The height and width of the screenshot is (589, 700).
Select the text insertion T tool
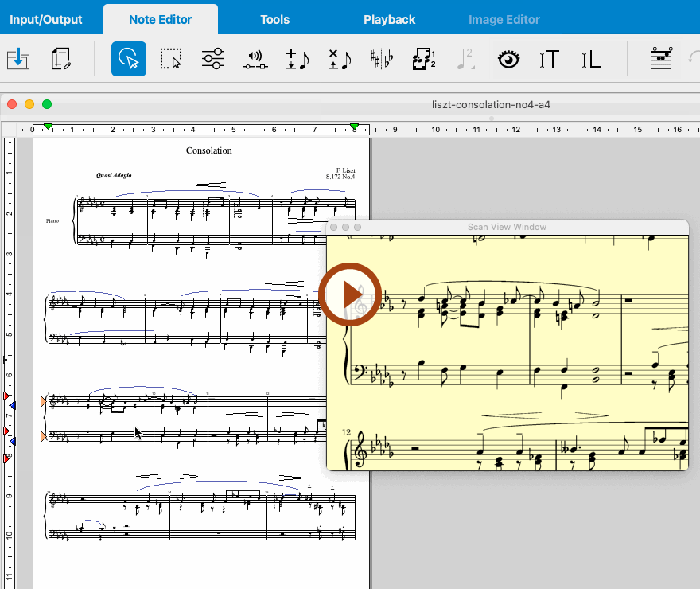point(550,59)
